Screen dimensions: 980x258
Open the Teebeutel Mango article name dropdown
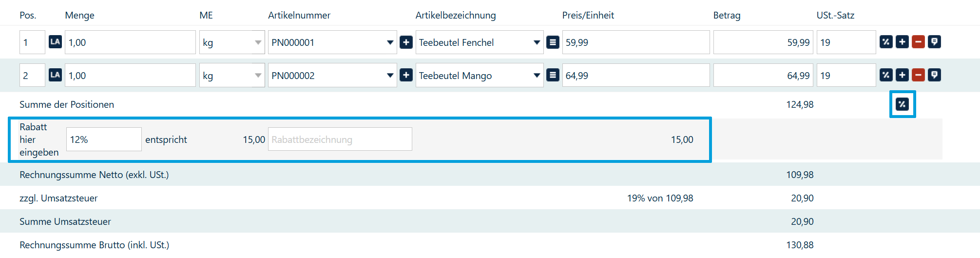[537, 76]
